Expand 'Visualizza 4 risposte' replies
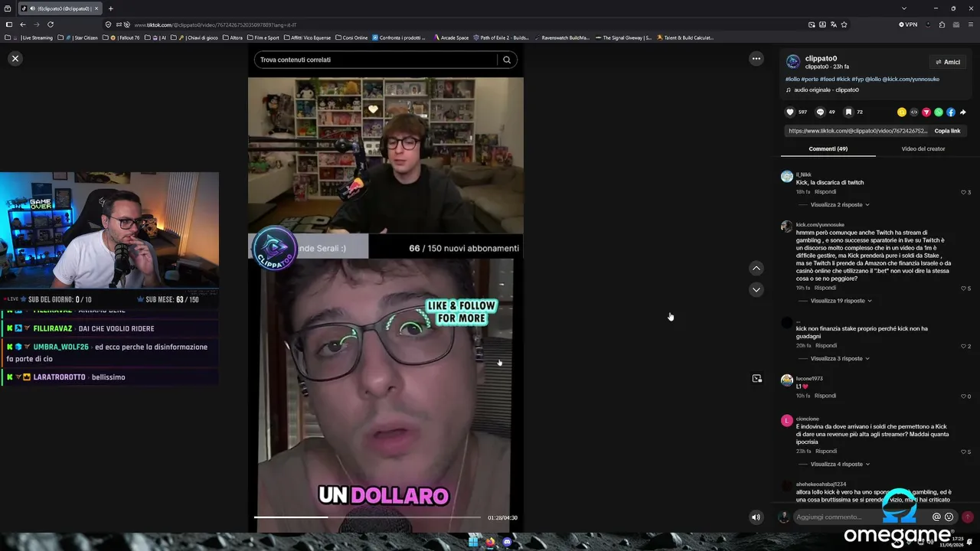980x551 pixels. click(x=840, y=464)
